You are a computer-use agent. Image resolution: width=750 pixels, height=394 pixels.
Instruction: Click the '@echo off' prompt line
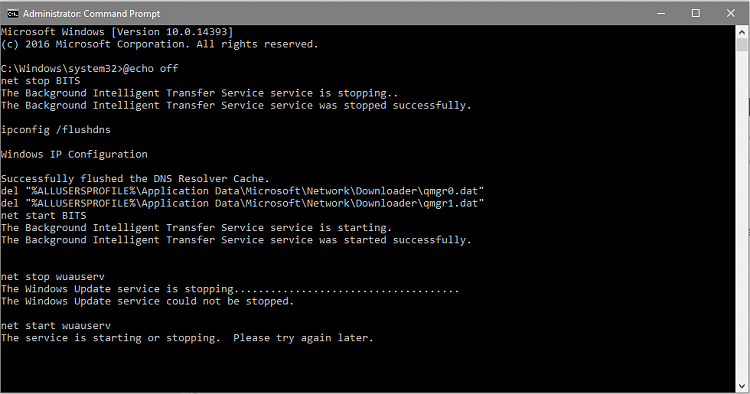[89, 68]
